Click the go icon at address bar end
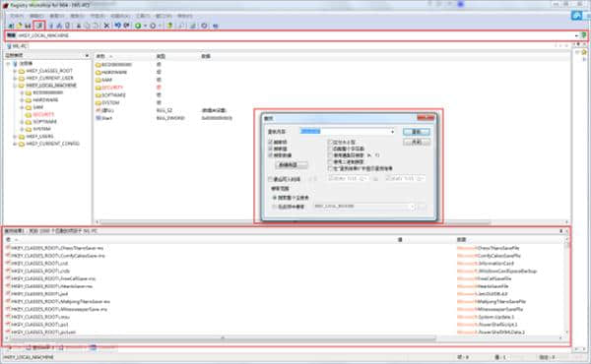The height and width of the screenshot is (364, 591). pyautogui.click(x=583, y=35)
